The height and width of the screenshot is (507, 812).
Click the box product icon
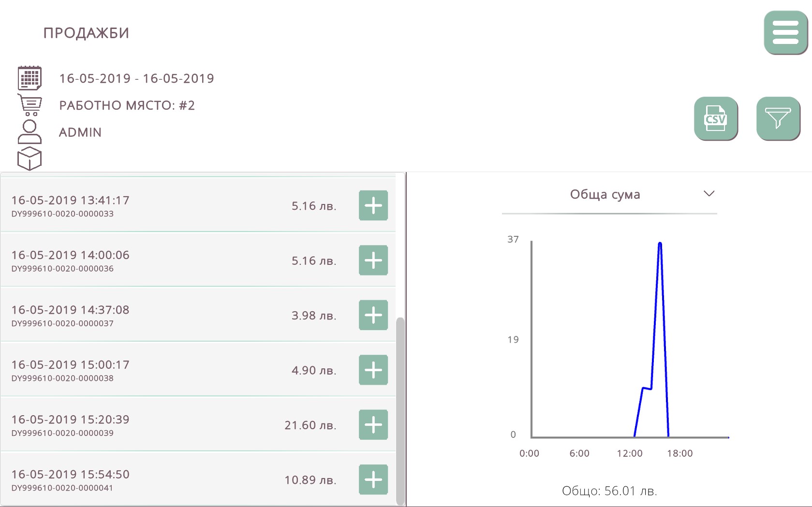click(30, 159)
